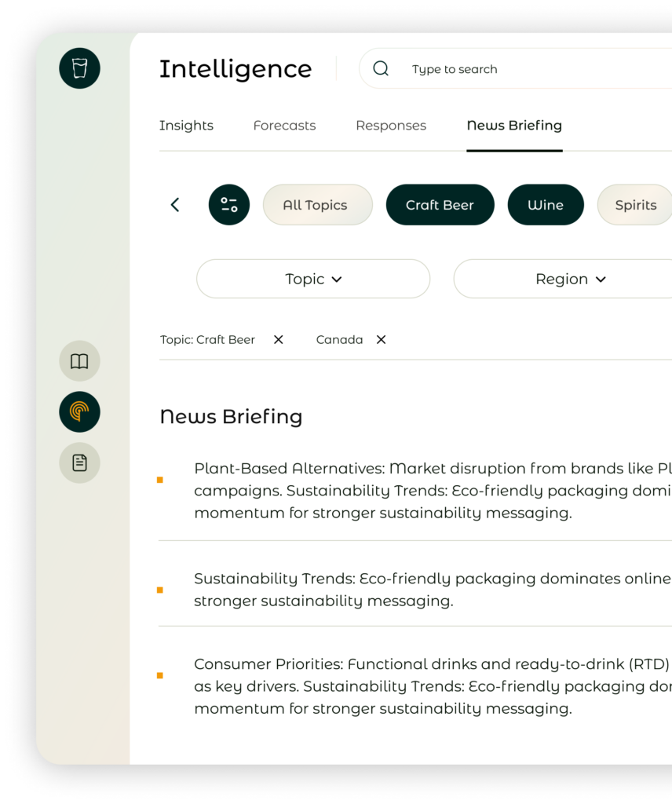Viewport: 672px width, 804px height.
Task: Open the document reports sidebar icon
Action: [x=79, y=462]
